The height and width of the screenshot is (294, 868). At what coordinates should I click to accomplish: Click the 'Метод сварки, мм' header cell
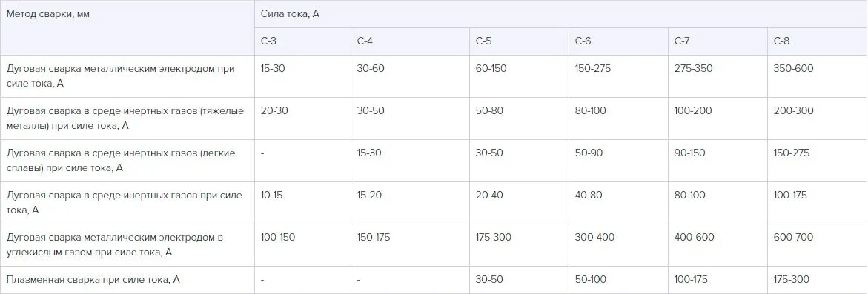[127, 27]
